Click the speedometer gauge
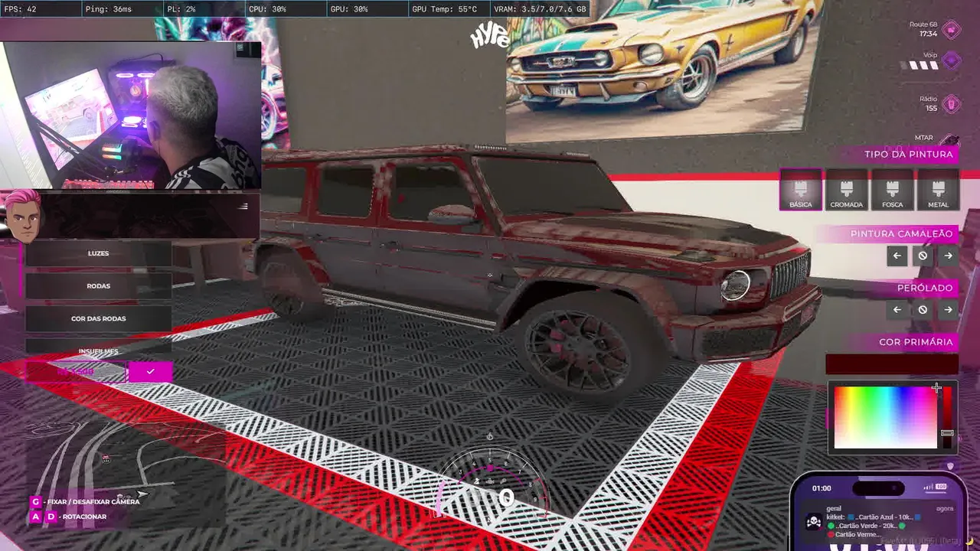 (x=490, y=484)
